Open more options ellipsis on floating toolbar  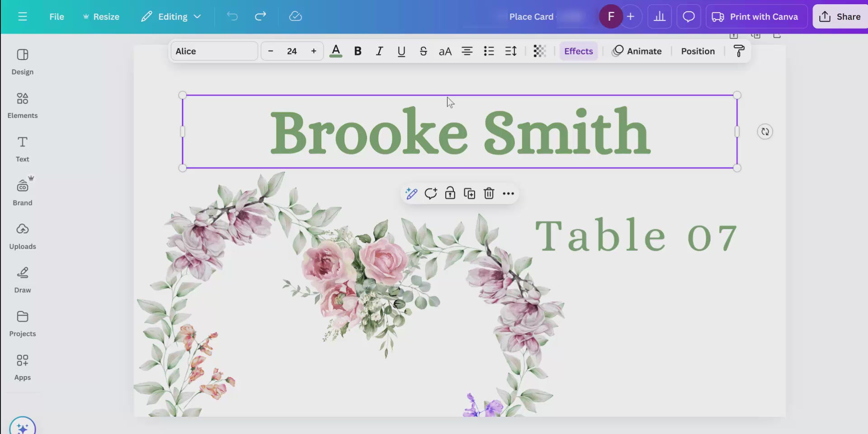(x=508, y=193)
